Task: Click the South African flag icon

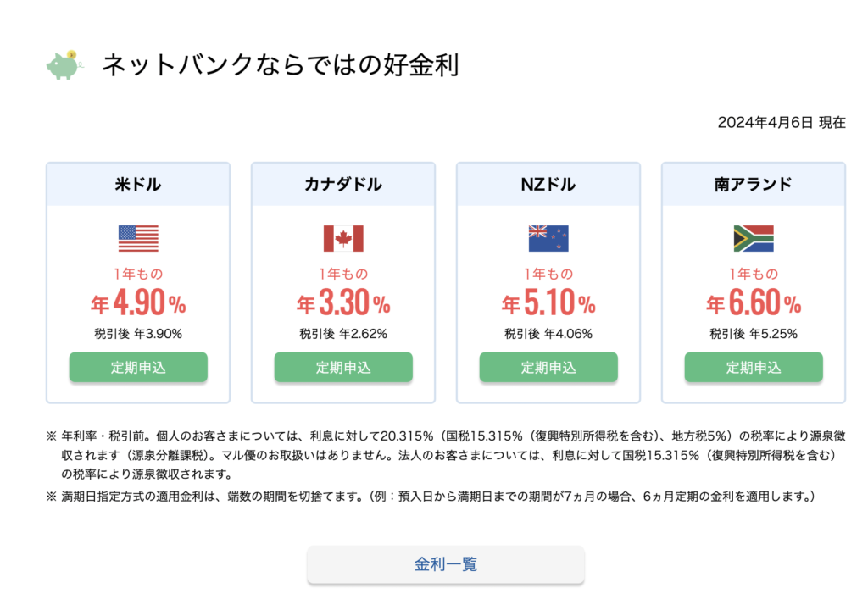Action: [x=754, y=239]
